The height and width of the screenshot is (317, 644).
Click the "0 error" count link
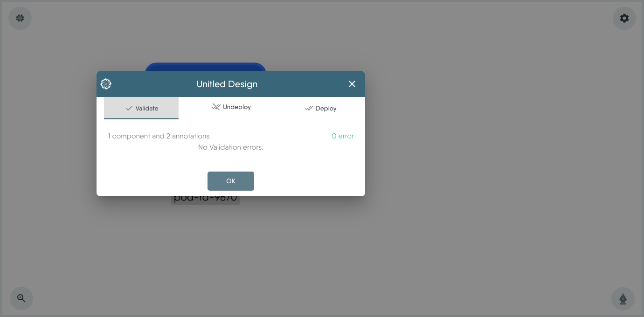343,136
